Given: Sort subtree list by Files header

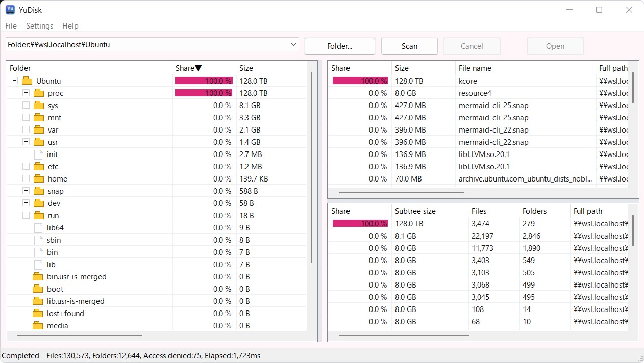Looking at the screenshot, I should pos(493,211).
